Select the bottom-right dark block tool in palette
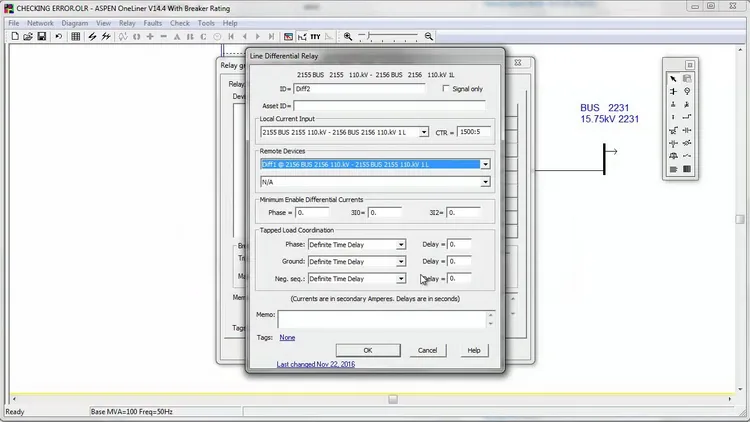 [x=687, y=169]
